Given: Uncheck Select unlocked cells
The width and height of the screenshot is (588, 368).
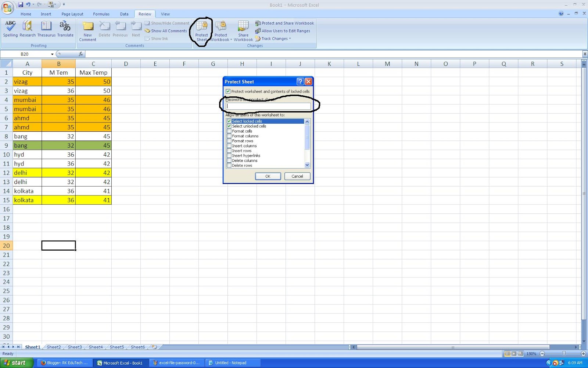Looking at the screenshot, I should tap(229, 126).
